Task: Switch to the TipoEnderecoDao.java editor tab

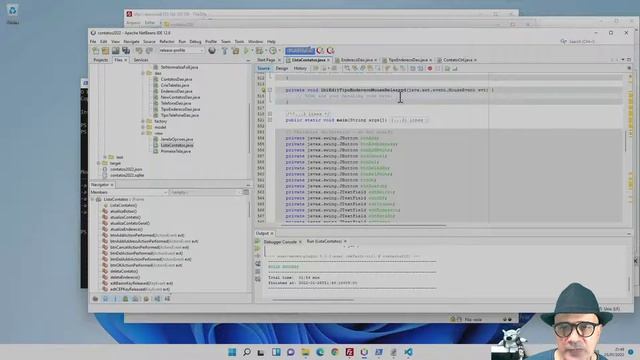Action: [408, 60]
